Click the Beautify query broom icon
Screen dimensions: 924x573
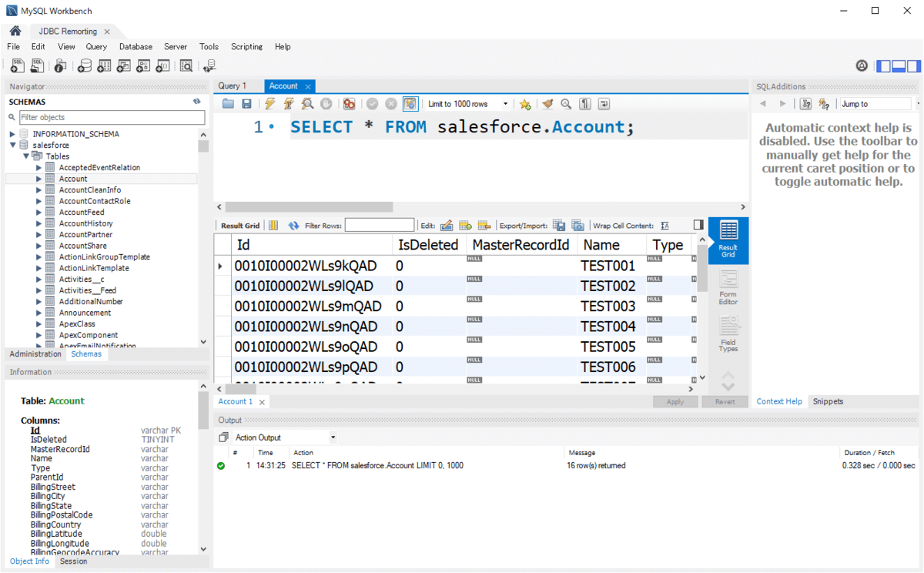[x=547, y=104]
